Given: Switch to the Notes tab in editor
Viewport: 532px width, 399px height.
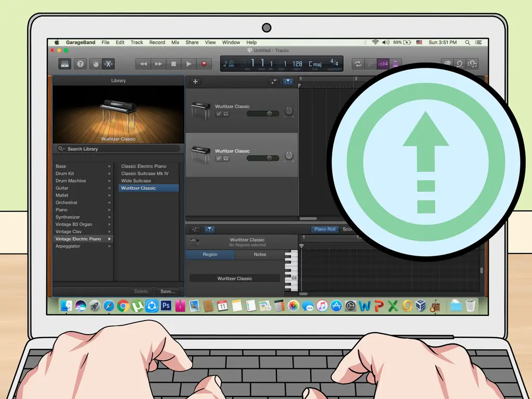Looking at the screenshot, I should tap(260, 255).
